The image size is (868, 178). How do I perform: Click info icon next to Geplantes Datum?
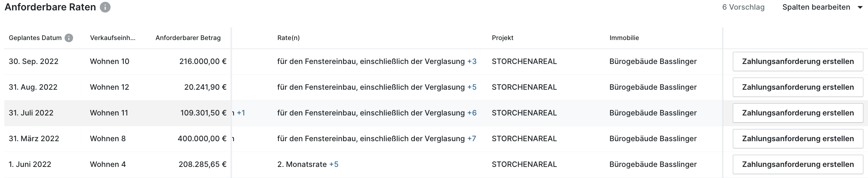click(x=69, y=38)
